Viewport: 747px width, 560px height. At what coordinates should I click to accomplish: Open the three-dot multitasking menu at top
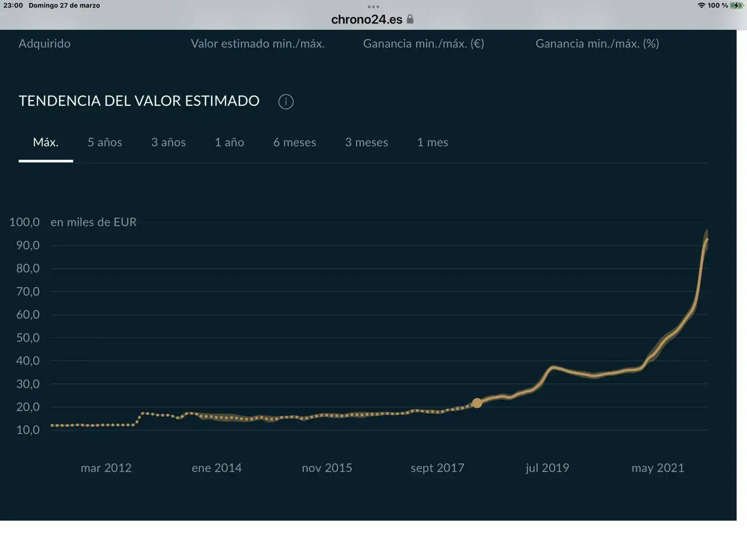point(373,7)
